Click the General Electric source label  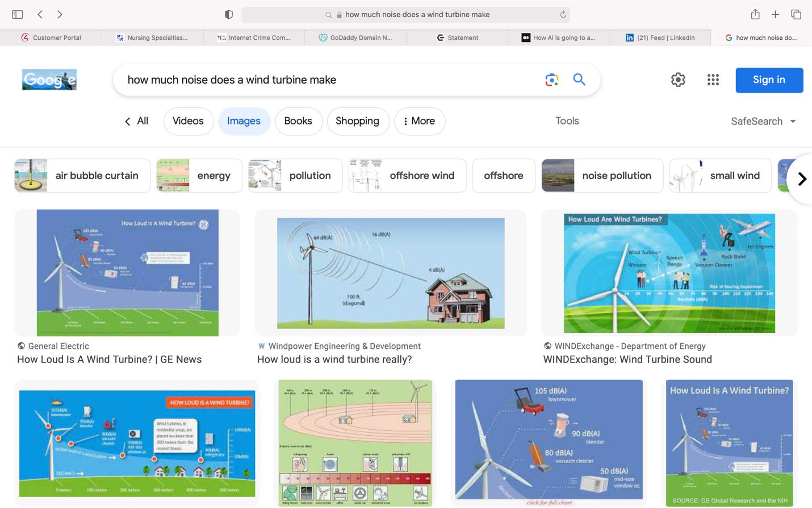58,346
